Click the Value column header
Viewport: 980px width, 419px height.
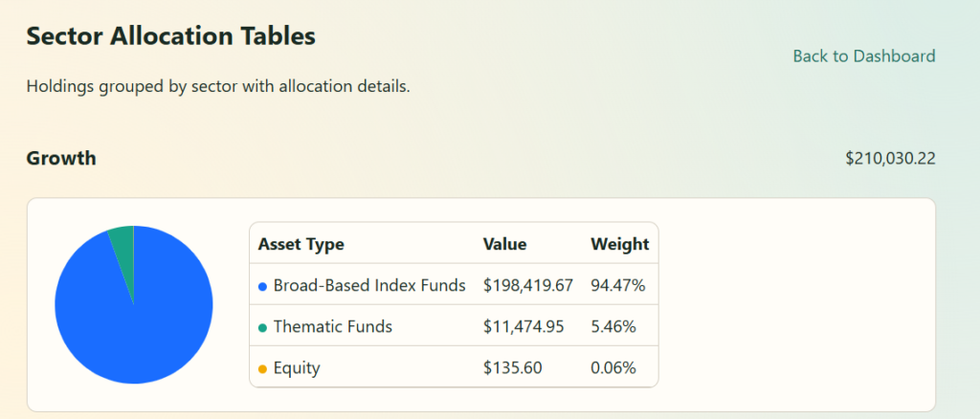coord(504,244)
